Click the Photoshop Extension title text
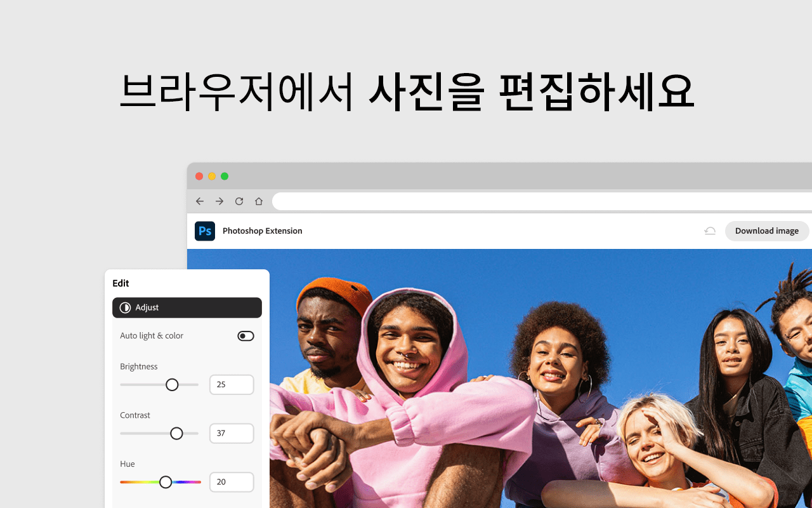The image size is (812, 508). (262, 231)
